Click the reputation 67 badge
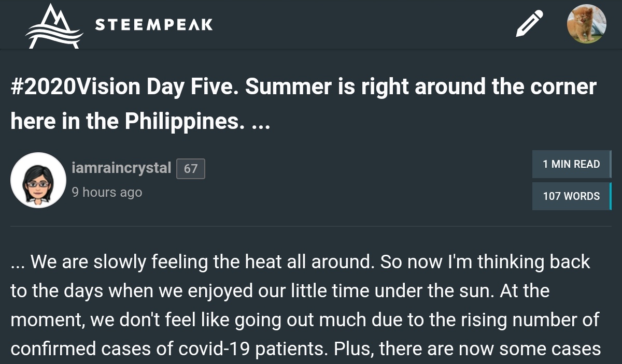The width and height of the screenshot is (622, 364). [191, 169]
